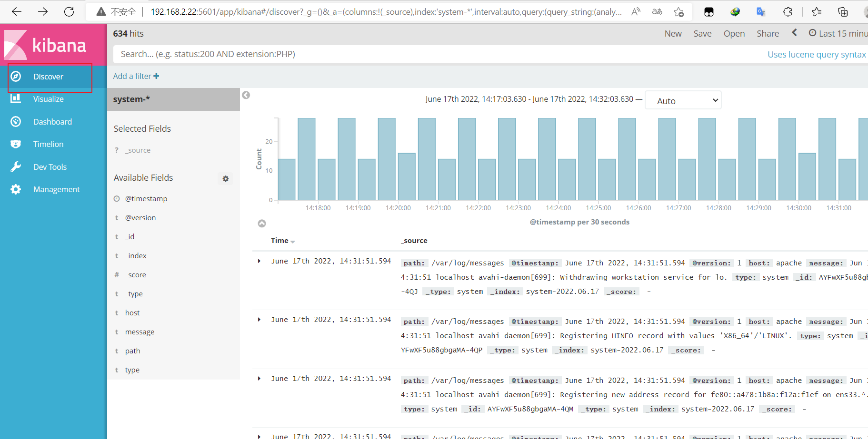Image resolution: width=868 pixels, height=439 pixels.
Task: Click the browser back arrow
Action: coord(17,11)
